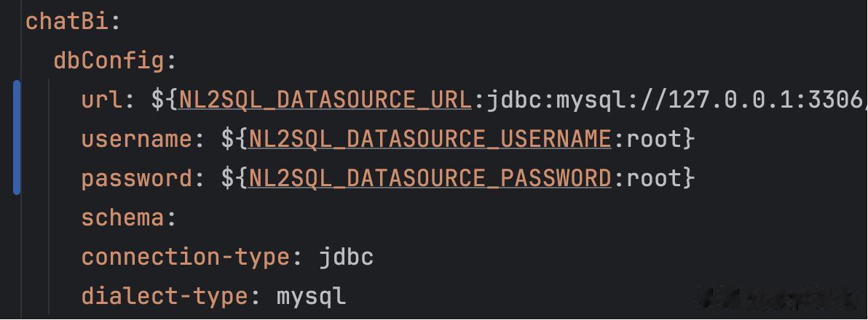Click the blue change marker in gutter
Image resolution: width=868 pixels, height=320 pixels.
(17, 138)
